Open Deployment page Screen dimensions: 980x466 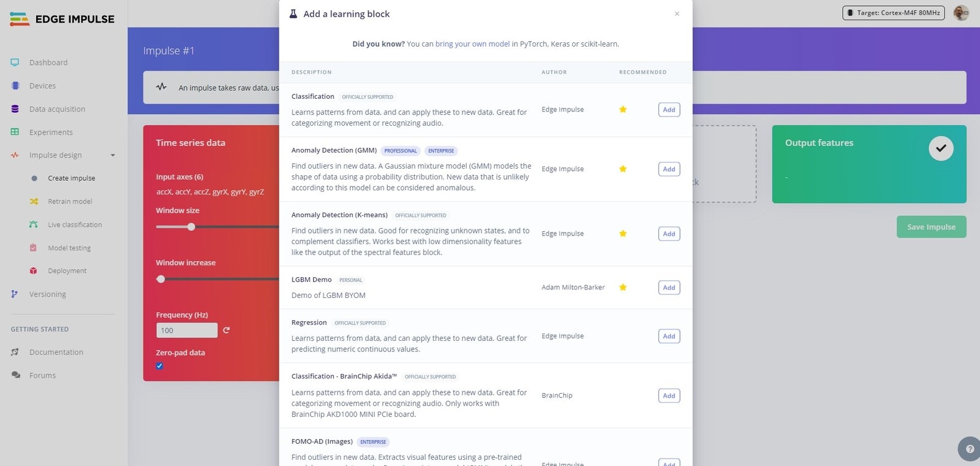[67, 271]
